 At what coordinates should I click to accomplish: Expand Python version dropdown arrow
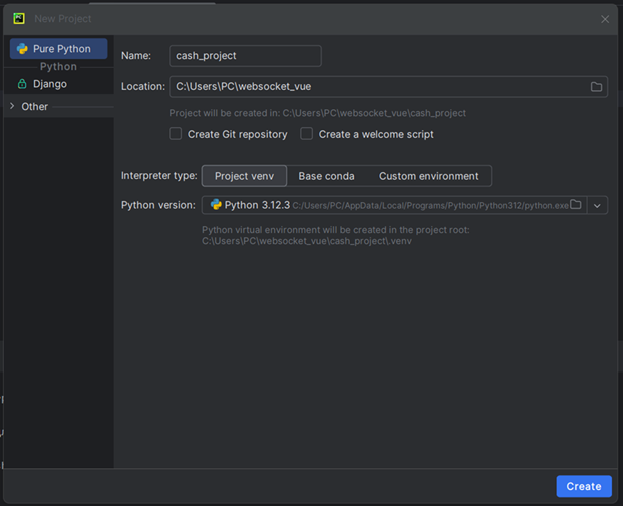point(597,205)
